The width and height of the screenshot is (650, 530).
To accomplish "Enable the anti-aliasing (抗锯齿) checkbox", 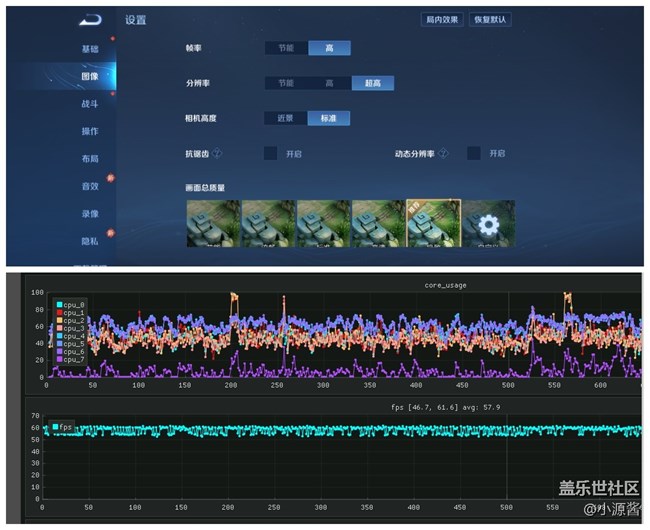I will [x=271, y=153].
